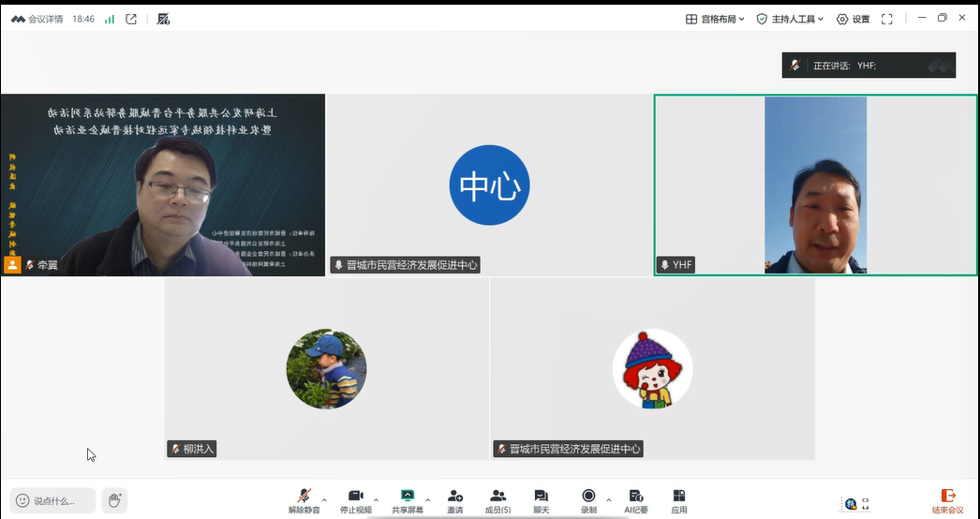This screenshot has width=980, height=519.
Task: Open 会议详情 meeting details
Action: point(37,20)
